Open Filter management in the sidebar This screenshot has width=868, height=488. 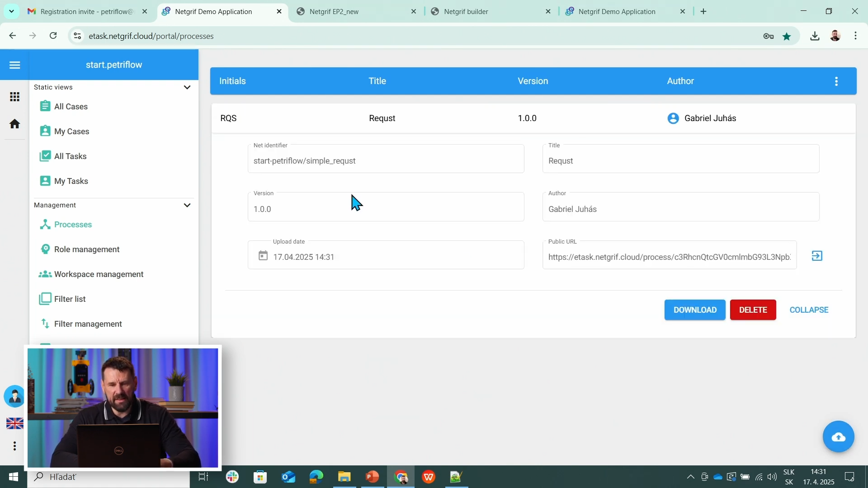point(88,324)
